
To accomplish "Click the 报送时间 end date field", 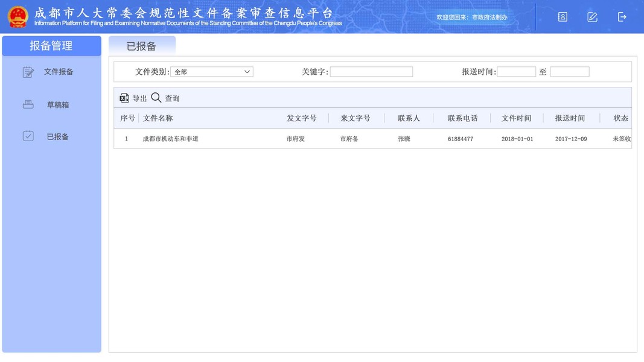I will [570, 72].
